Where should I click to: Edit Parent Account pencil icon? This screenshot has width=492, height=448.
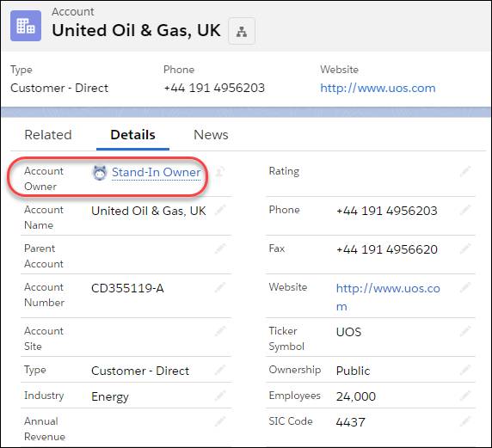(220, 249)
